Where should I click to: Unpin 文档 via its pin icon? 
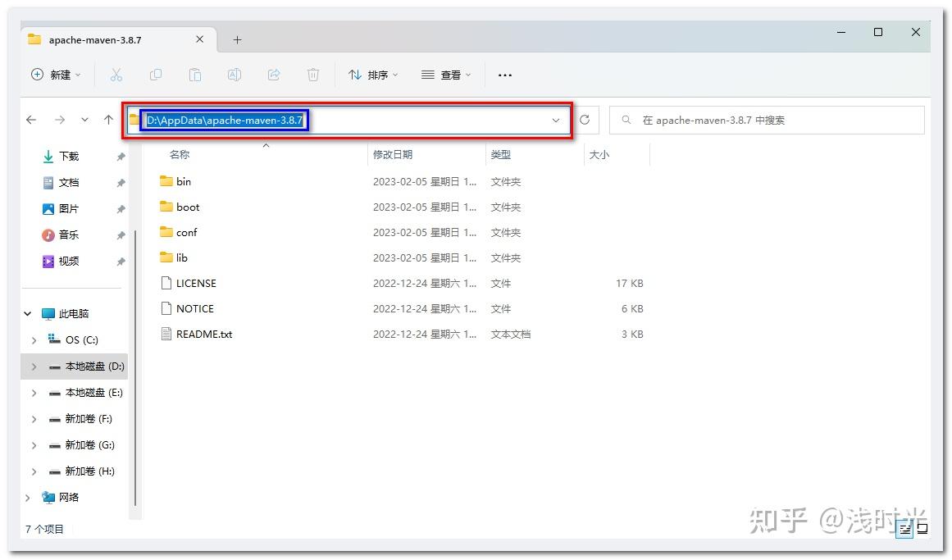click(x=121, y=183)
